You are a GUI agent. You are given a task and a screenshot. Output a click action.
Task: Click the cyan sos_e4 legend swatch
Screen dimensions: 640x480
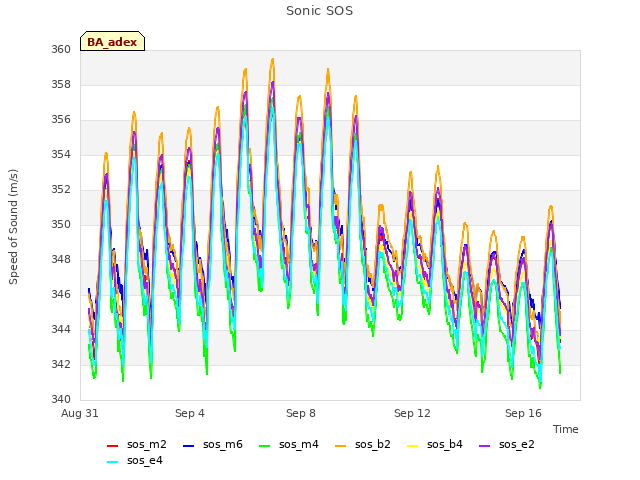112,462
